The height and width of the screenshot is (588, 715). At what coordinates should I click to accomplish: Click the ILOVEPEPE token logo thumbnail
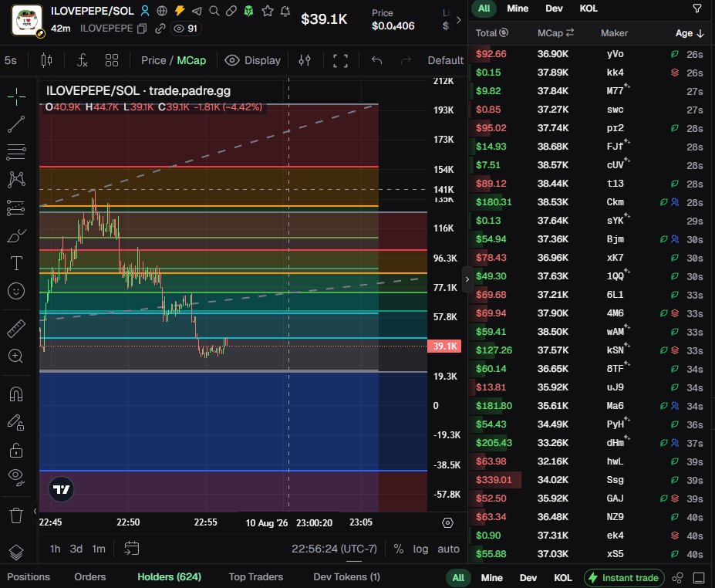[x=27, y=19]
